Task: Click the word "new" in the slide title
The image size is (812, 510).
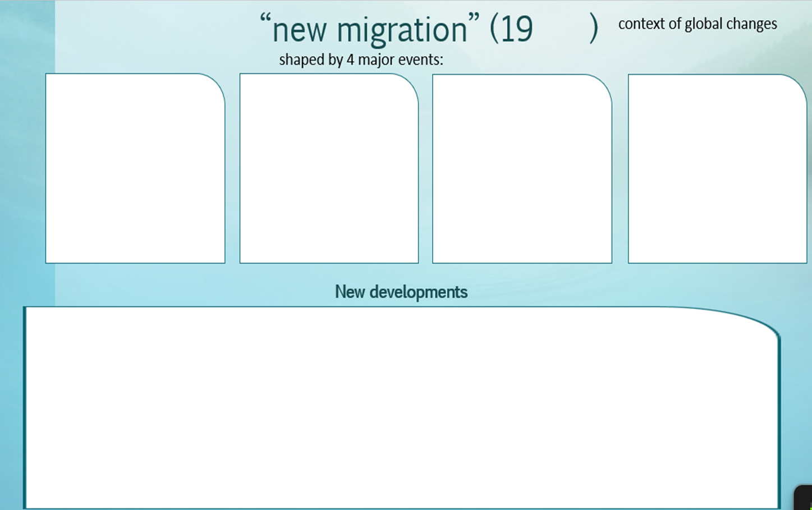Action: pos(299,30)
